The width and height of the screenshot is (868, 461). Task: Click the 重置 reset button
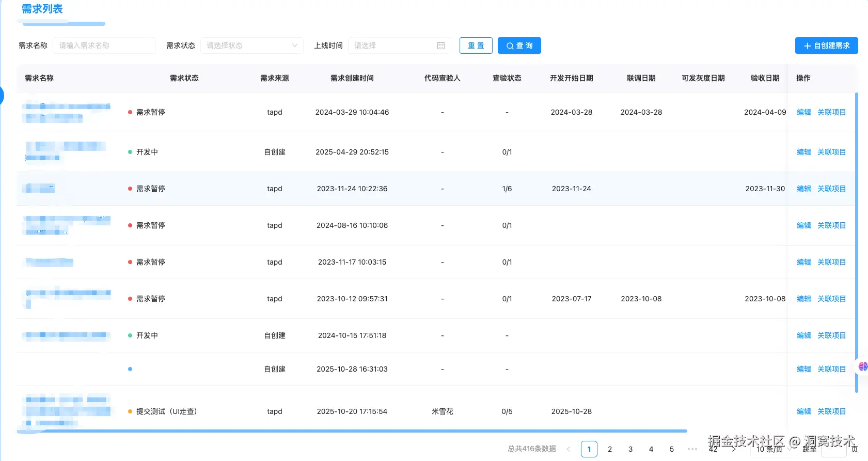[x=476, y=45]
